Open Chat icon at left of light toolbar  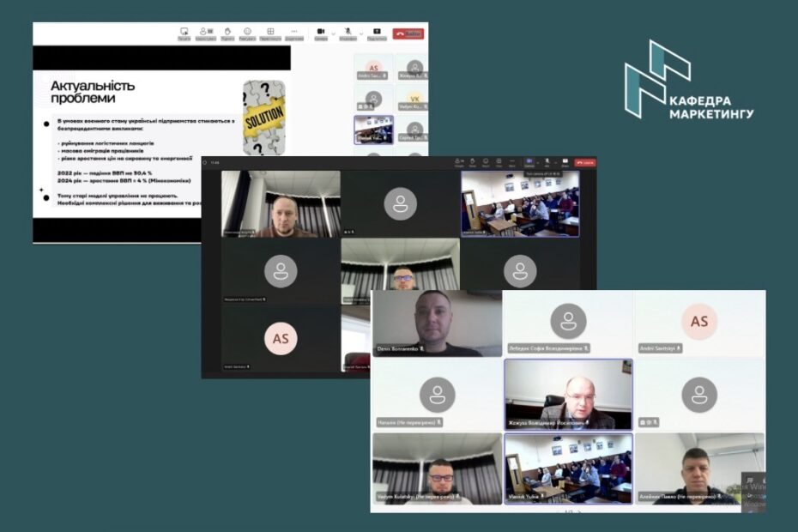[x=184, y=33]
